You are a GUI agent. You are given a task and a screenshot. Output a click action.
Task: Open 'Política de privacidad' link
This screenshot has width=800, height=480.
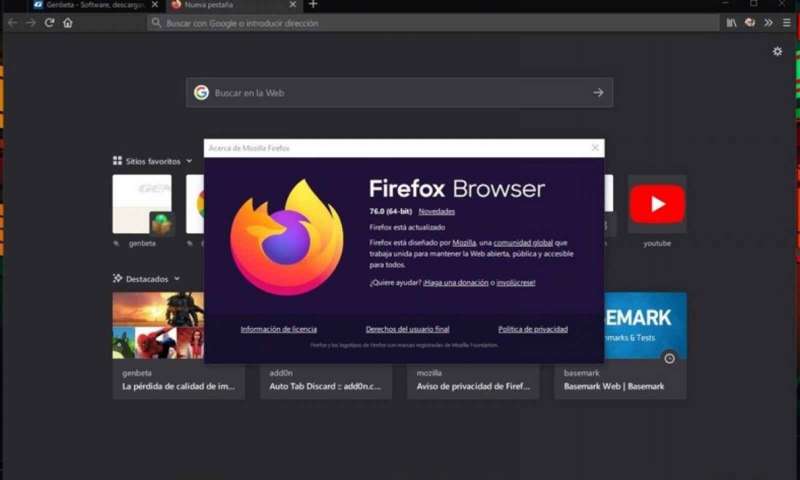(533, 330)
